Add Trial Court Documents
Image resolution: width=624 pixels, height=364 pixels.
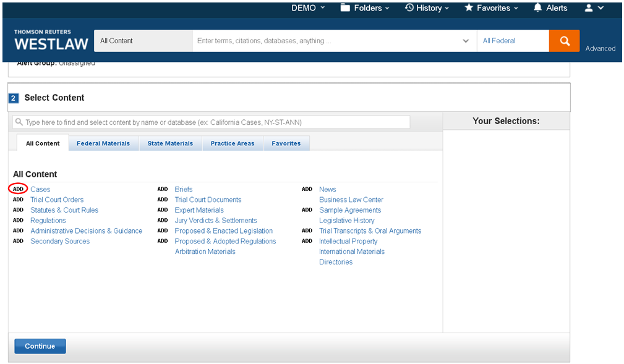(163, 200)
